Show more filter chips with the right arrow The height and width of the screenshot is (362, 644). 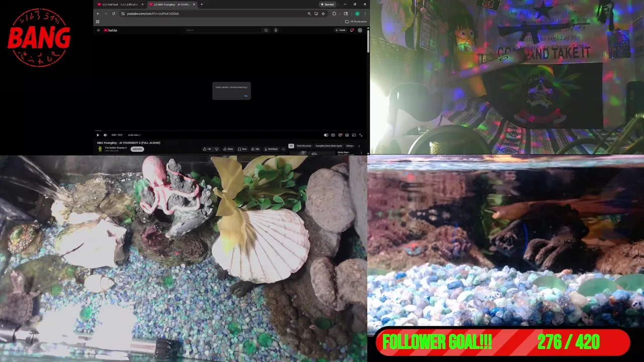tap(359, 146)
